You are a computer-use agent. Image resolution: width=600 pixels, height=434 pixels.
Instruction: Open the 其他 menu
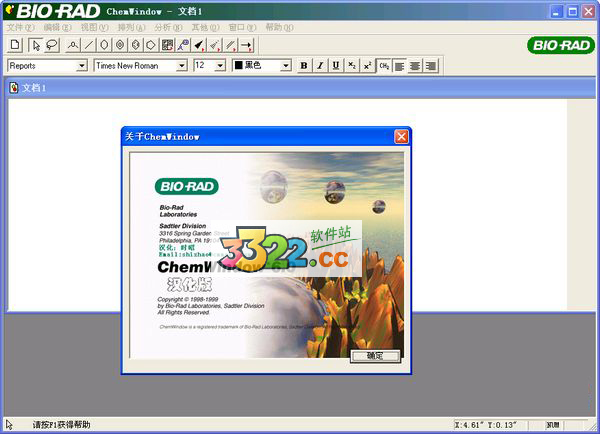pos(205,28)
